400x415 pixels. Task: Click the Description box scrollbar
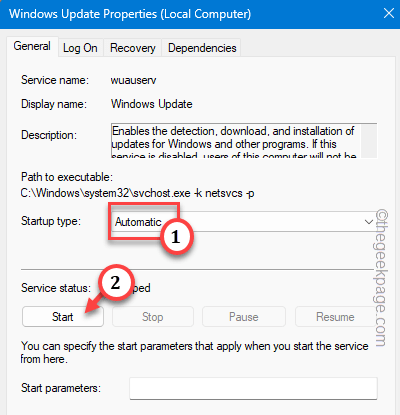pos(369,140)
